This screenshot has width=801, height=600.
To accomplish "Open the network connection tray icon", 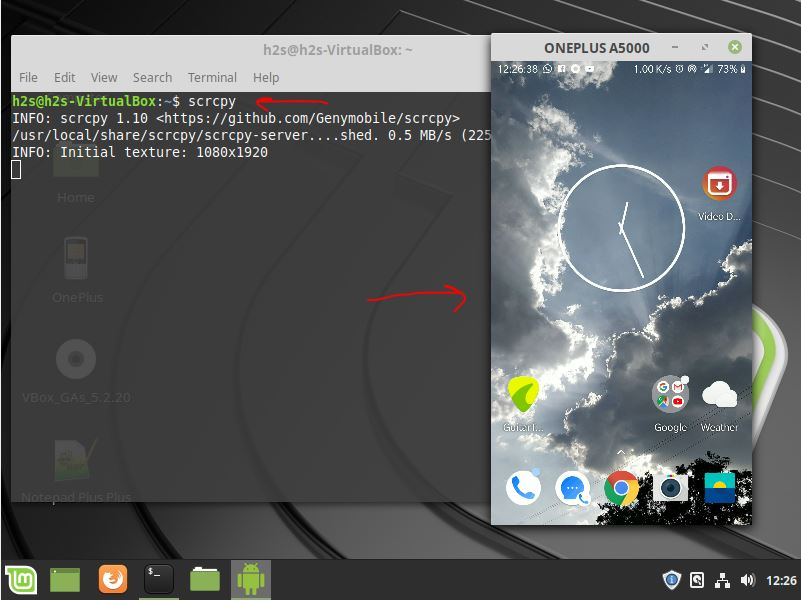I will click(722, 581).
